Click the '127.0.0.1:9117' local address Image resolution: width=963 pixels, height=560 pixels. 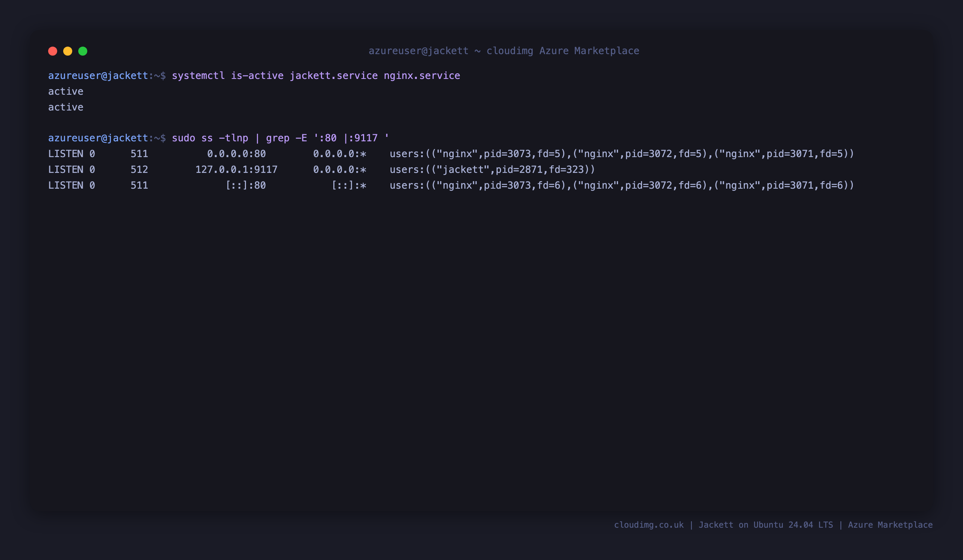tap(237, 170)
